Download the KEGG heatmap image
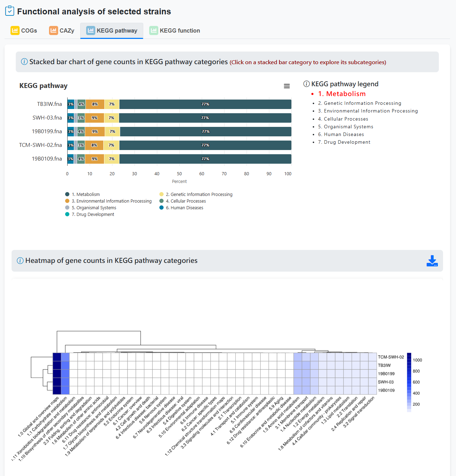456x476 pixels. (x=432, y=261)
